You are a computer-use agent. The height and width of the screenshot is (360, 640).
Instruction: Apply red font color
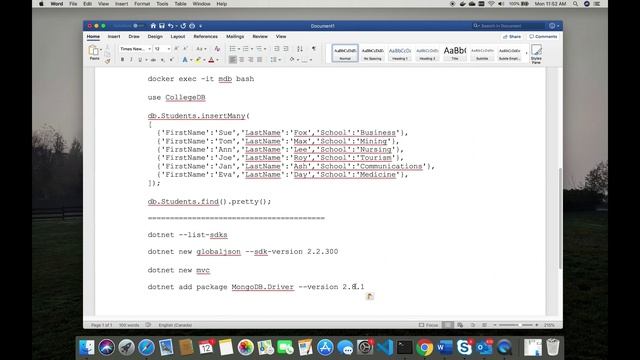point(211,60)
